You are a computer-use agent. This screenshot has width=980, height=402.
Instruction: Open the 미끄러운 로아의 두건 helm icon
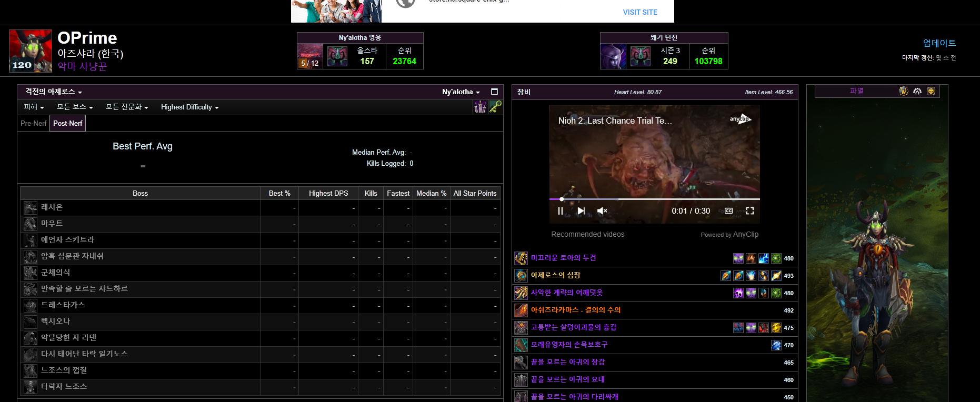pos(521,258)
